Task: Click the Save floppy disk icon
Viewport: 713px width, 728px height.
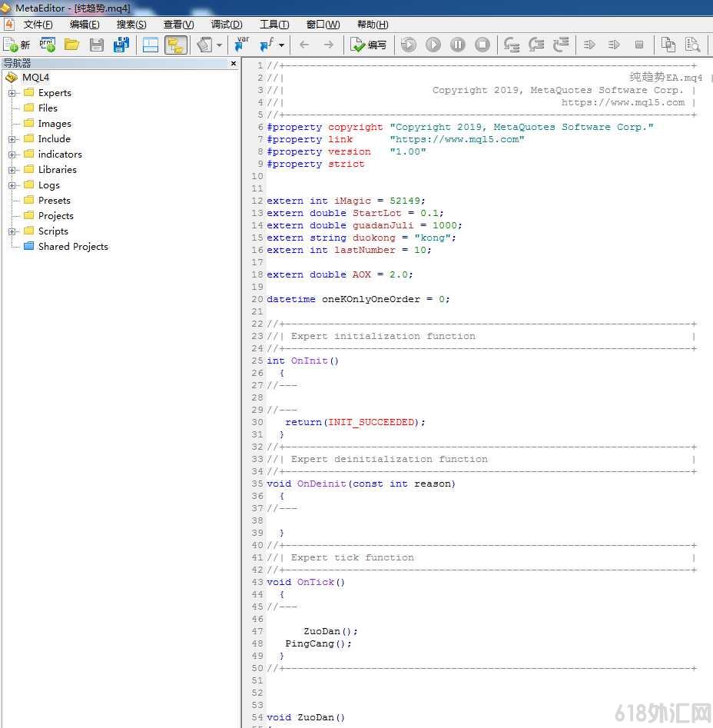Action: (x=97, y=45)
